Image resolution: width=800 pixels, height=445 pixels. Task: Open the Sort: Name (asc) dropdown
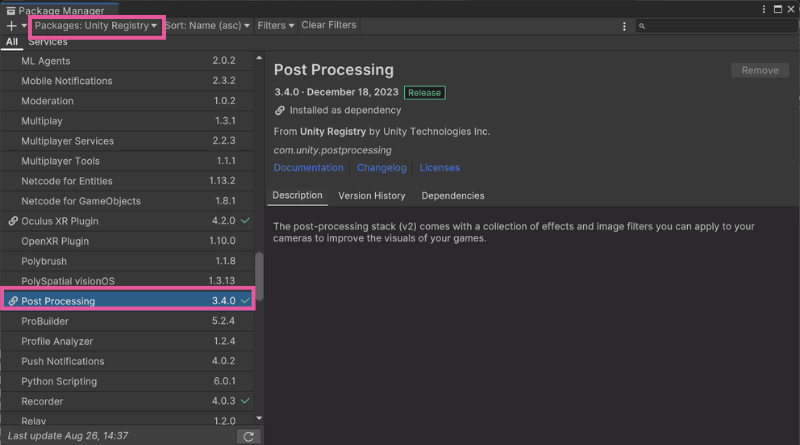(207, 26)
